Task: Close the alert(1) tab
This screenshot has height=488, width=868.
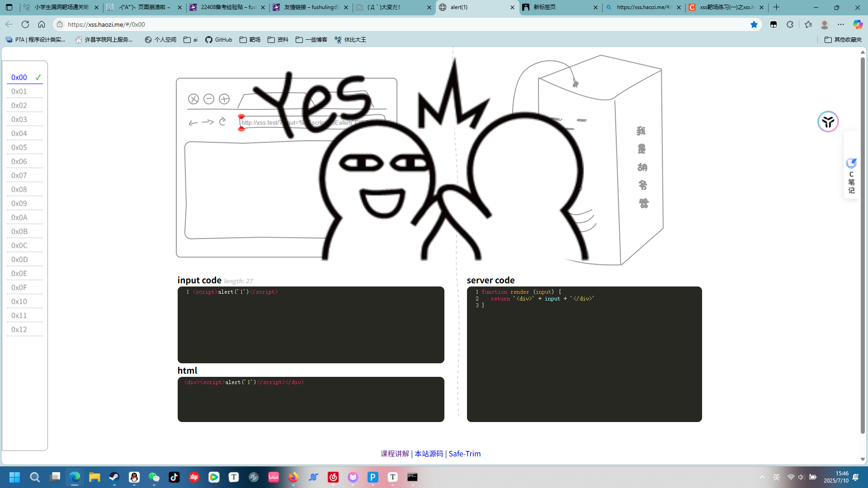Action: coord(512,7)
